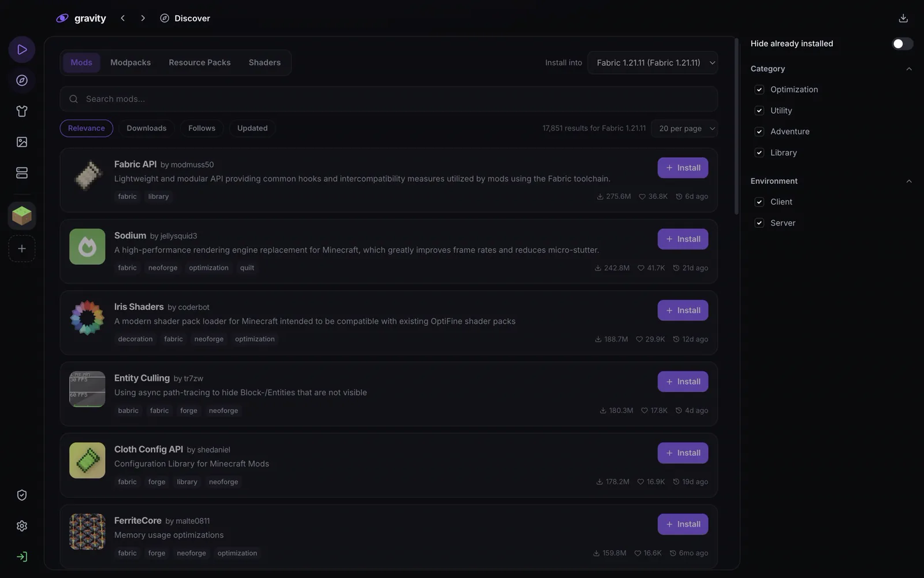The width and height of the screenshot is (924, 578).
Task: Uncheck the Adventure category checkbox
Action: [759, 132]
